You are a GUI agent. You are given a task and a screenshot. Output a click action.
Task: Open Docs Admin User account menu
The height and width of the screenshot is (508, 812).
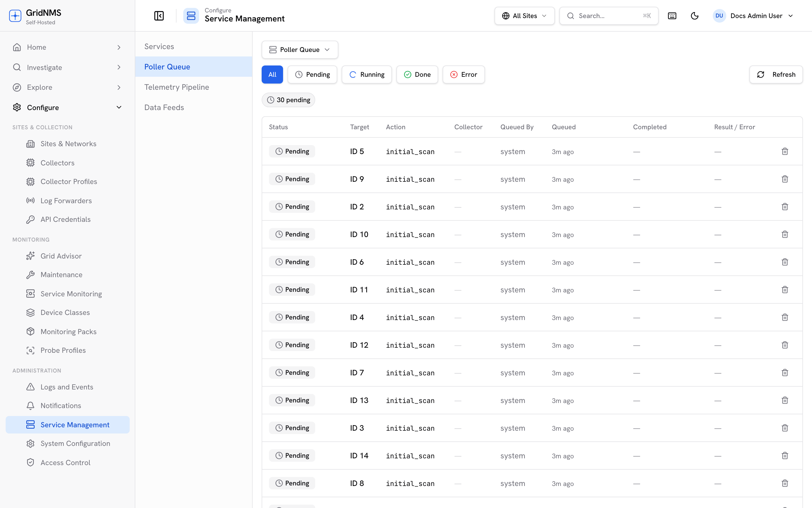[x=753, y=16]
